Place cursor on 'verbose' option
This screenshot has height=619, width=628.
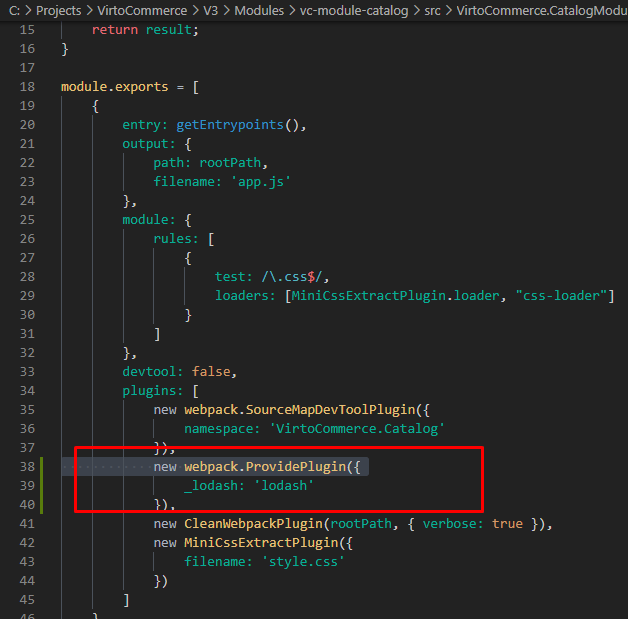point(449,524)
